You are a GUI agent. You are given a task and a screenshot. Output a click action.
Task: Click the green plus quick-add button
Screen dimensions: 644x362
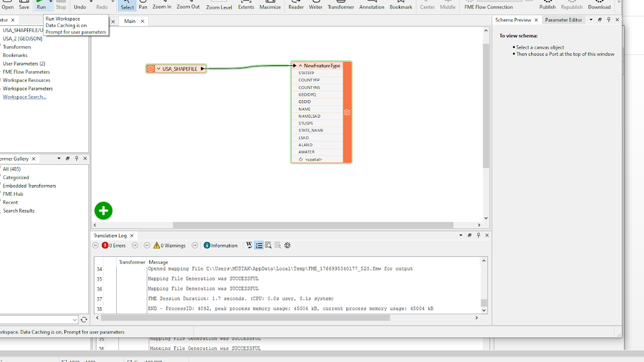point(103,211)
